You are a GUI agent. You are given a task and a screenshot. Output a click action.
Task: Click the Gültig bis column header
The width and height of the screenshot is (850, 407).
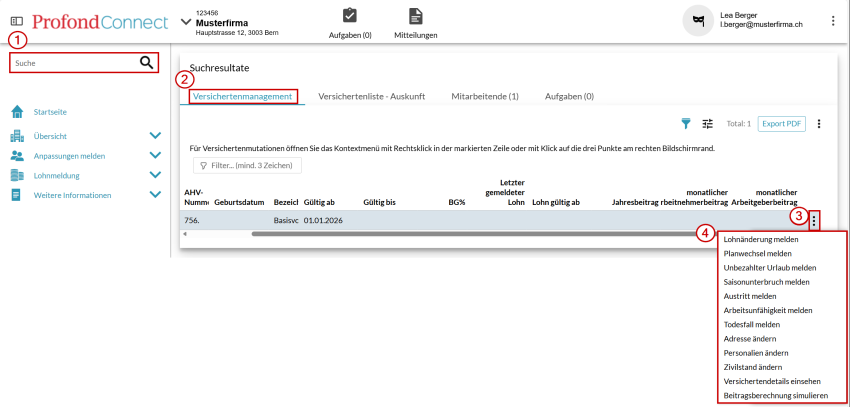pyautogui.click(x=379, y=203)
